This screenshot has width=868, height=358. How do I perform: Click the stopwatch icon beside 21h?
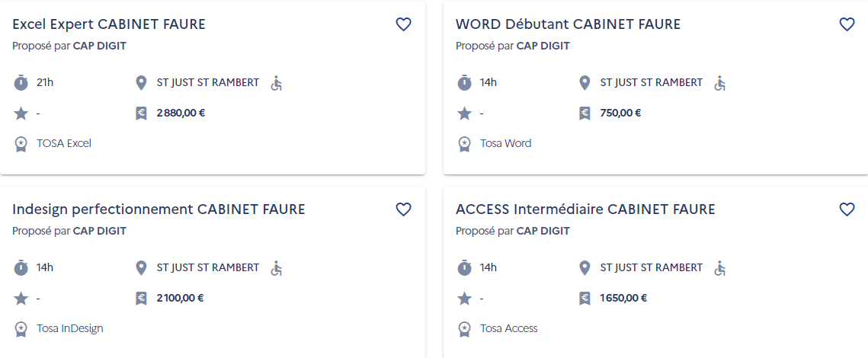[21, 83]
